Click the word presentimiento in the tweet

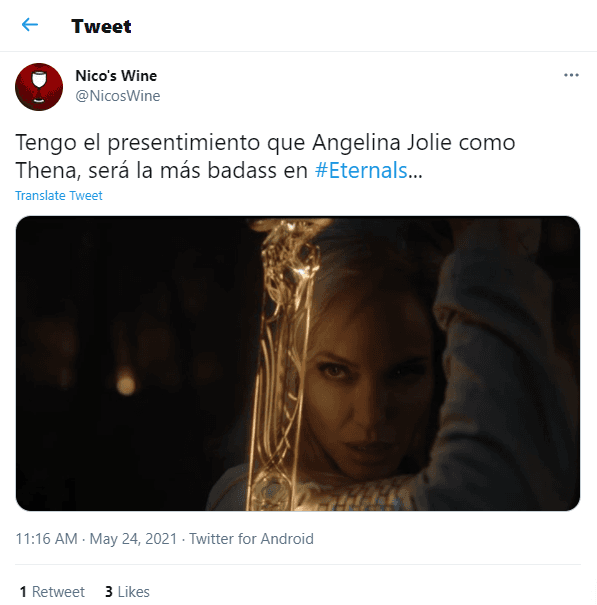(x=183, y=143)
